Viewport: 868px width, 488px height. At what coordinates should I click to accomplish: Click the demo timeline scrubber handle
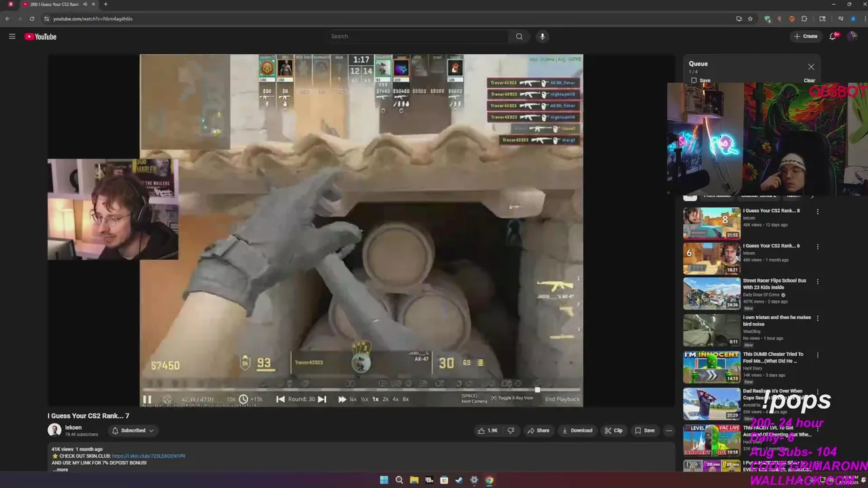coord(537,389)
